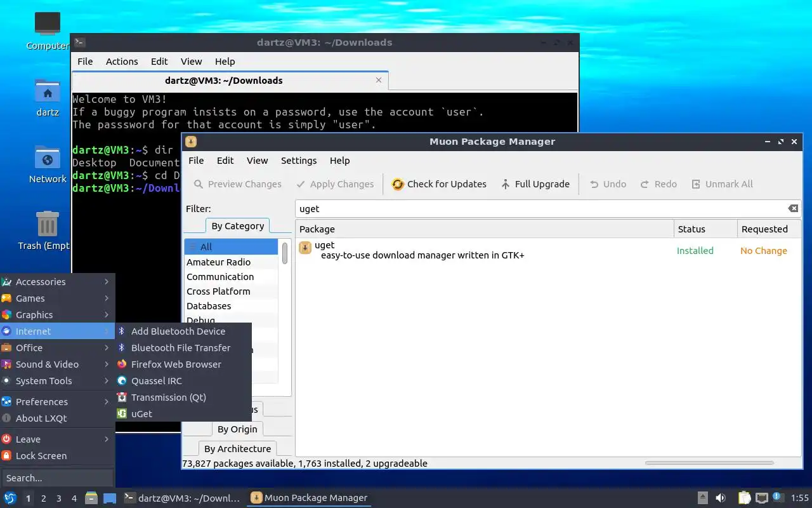
Task: Open the terminal Help menu
Action: [225, 62]
